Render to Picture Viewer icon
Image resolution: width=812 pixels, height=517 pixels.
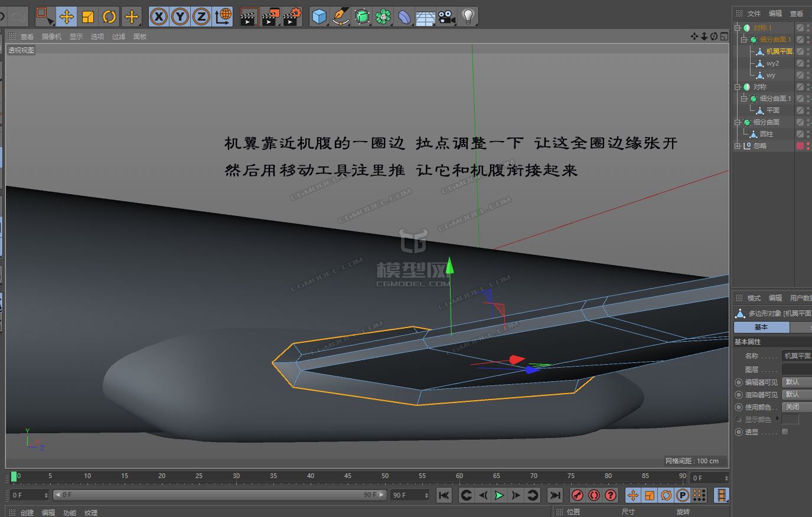[x=270, y=17]
